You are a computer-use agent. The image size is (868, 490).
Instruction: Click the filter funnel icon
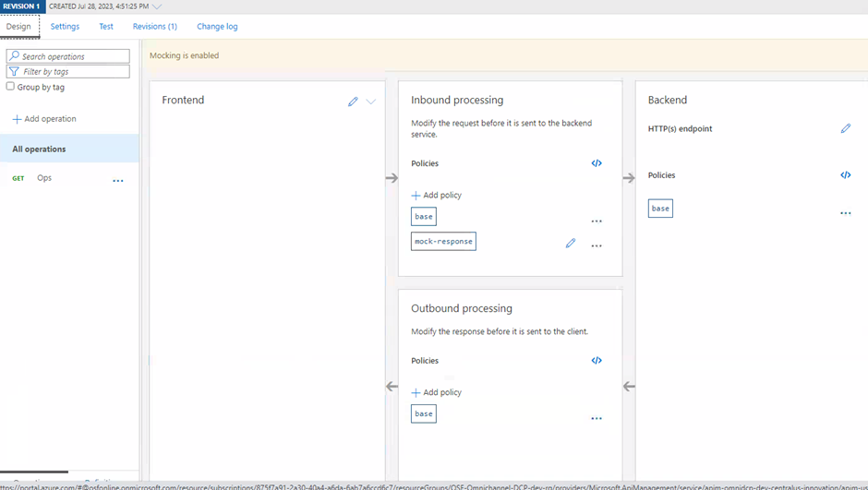[x=15, y=71]
